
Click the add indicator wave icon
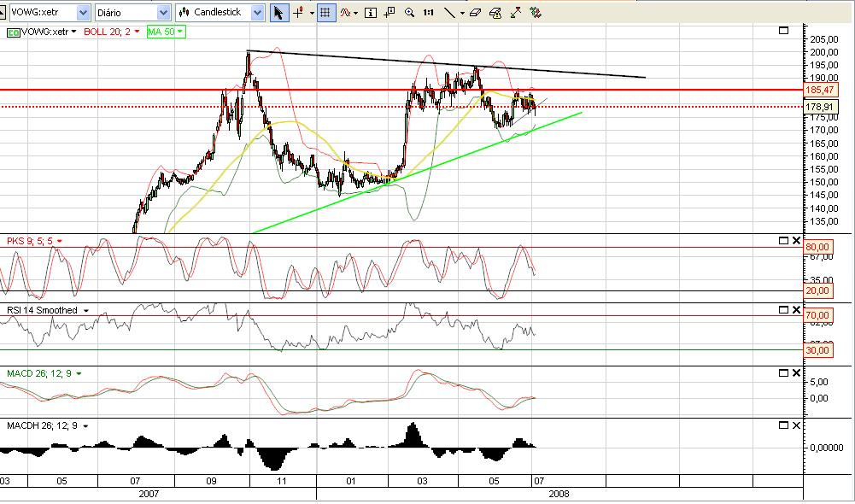pos(344,12)
